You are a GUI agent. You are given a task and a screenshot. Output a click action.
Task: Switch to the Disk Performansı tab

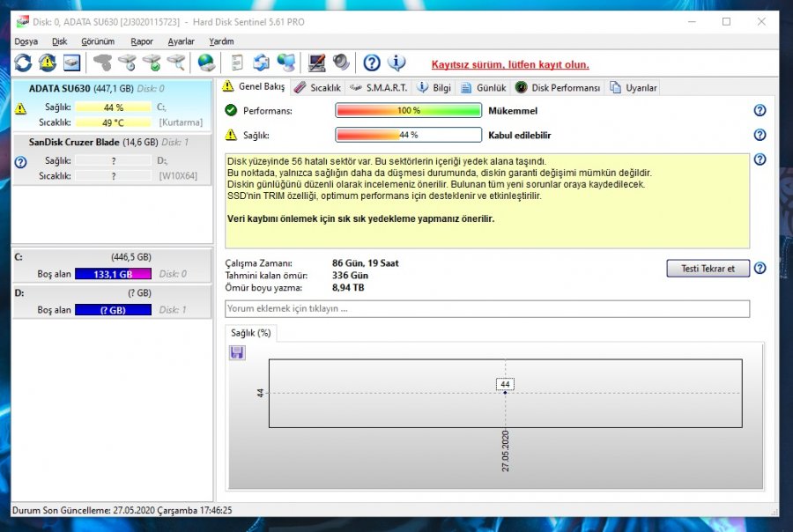point(558,87)
